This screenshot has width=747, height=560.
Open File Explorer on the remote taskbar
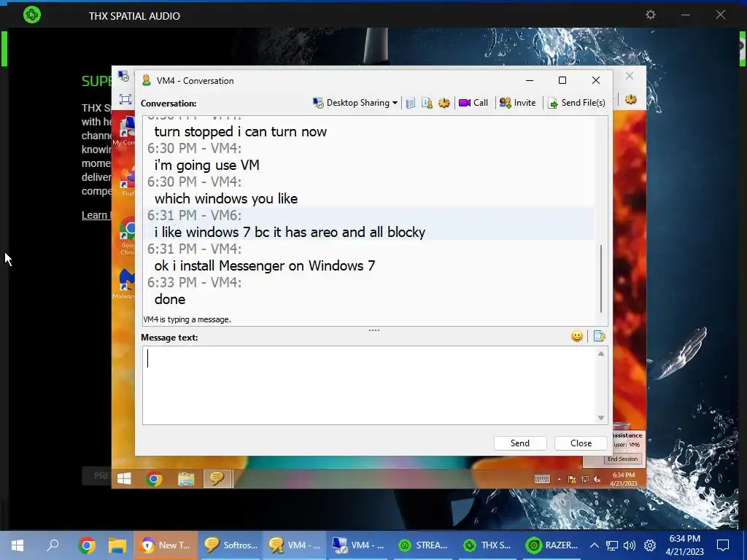[186, 478]
